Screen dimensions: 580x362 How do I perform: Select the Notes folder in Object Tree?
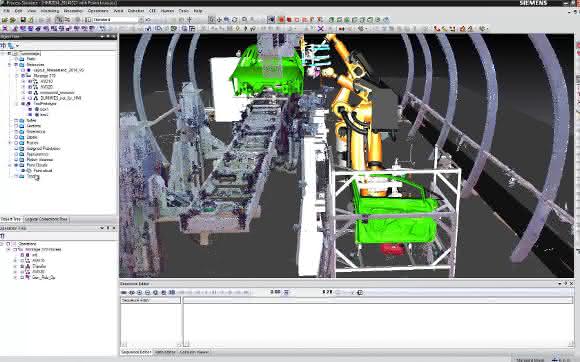tap(31, 121)
